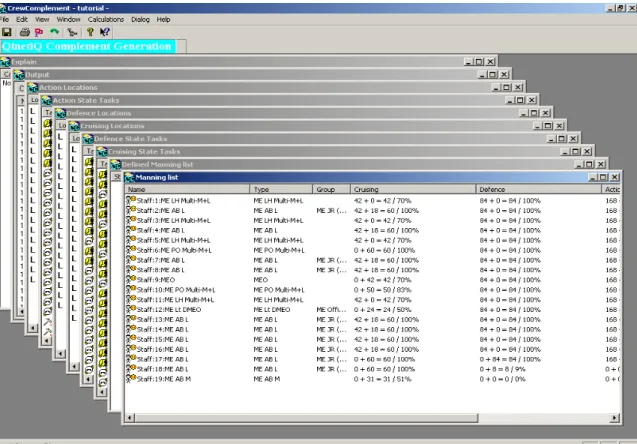
Task: Click the Save disk toolbar icon
Action: point(6,32)
